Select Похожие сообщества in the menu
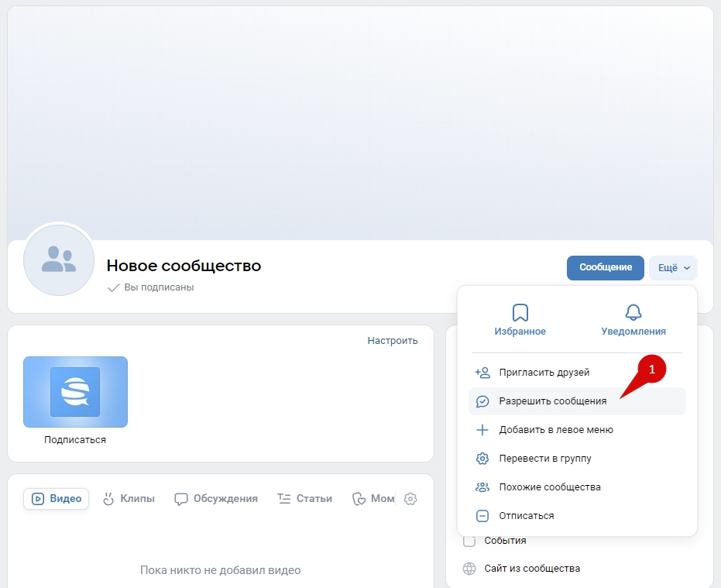Viewport: 721px width, 588px height. click(x=549, y=487)
